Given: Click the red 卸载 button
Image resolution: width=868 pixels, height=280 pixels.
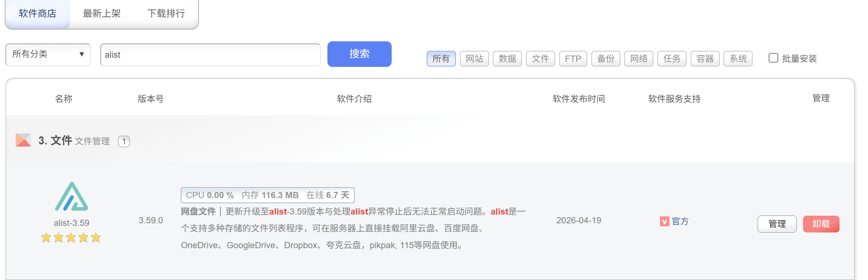Looking at the screenshot, I should tap(821, 224).
